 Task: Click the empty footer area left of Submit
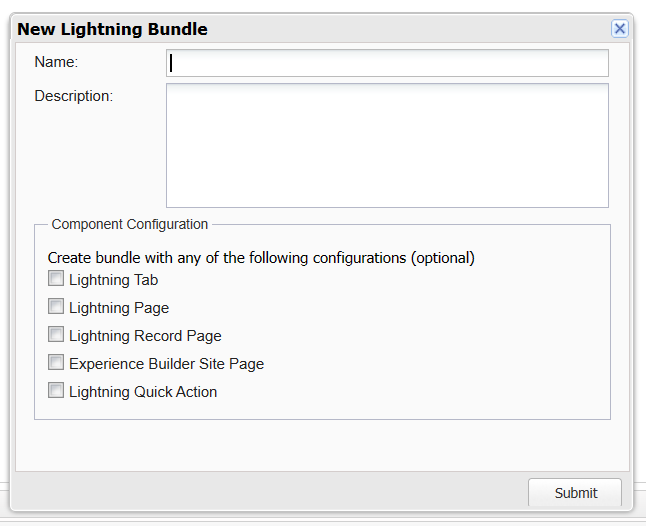coord(270,492)
